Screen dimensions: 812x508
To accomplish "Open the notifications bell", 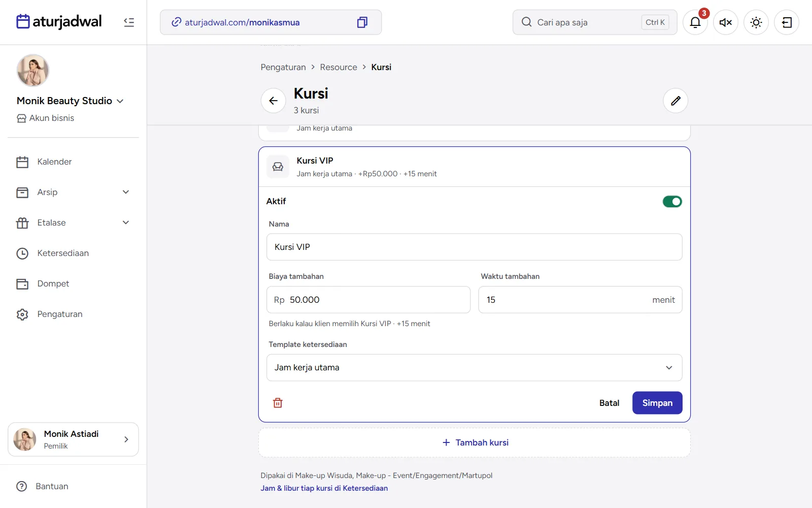I will [695, 22].
